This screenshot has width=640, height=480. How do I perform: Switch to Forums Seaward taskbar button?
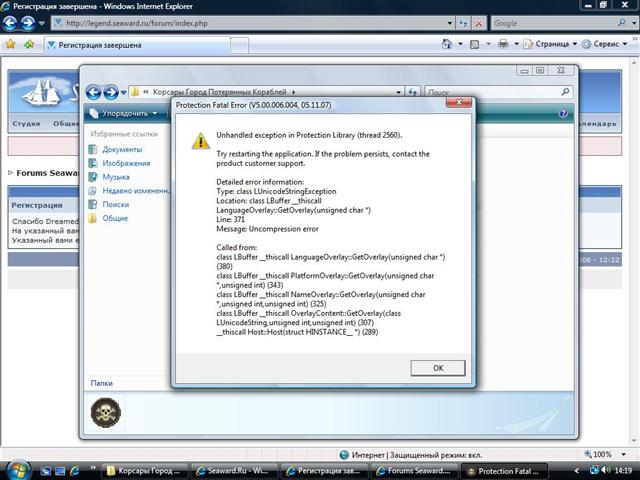tap(416, 470)
